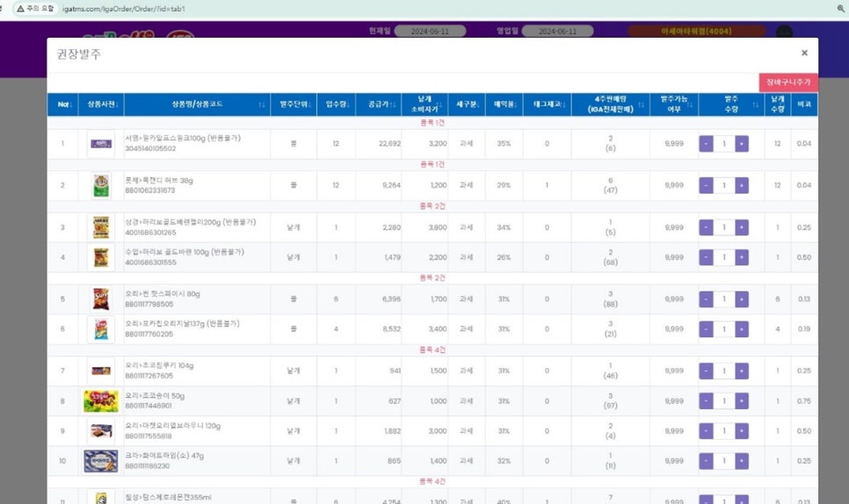The image size is (849, 504).
Task: Click browser address bar igatms.com URL
Action: [123, 9]
